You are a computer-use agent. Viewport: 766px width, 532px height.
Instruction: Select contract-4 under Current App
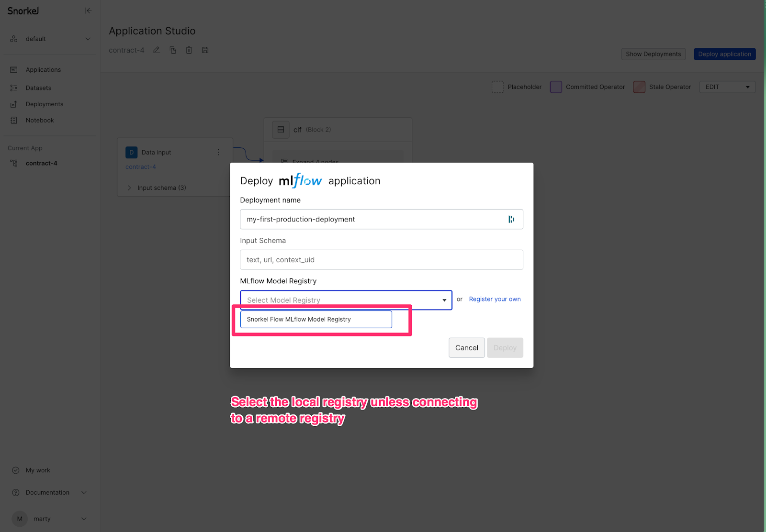[42, 163]
